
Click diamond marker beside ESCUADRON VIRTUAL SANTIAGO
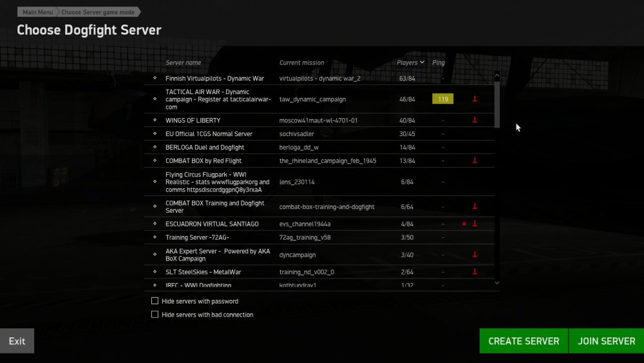155,224
